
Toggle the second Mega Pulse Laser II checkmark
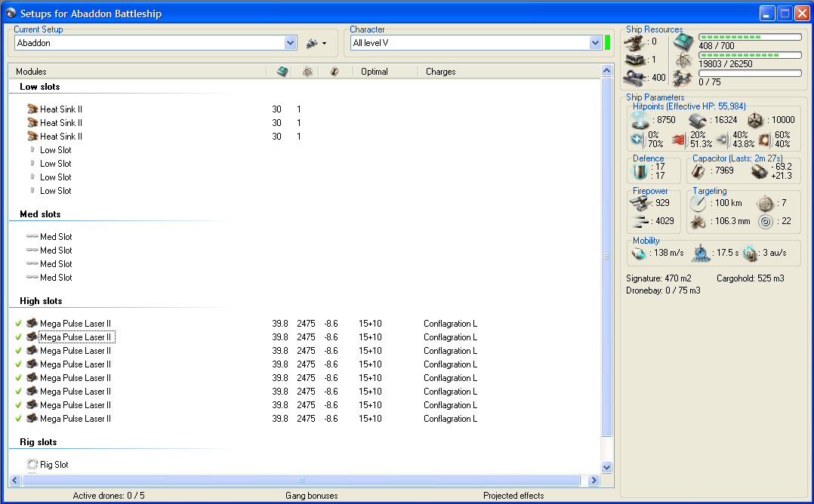click(x=18, y=337)
